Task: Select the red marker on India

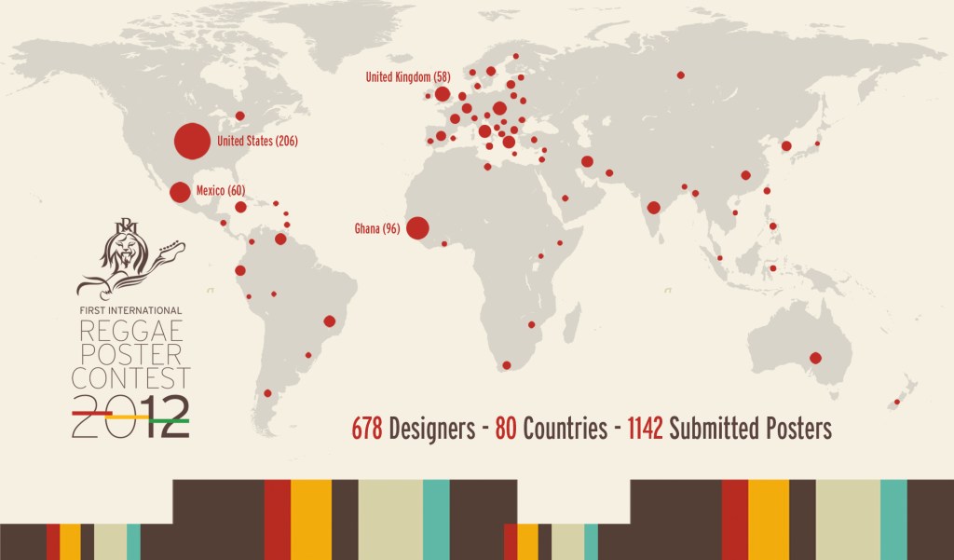Action: (x=654, y=208)
